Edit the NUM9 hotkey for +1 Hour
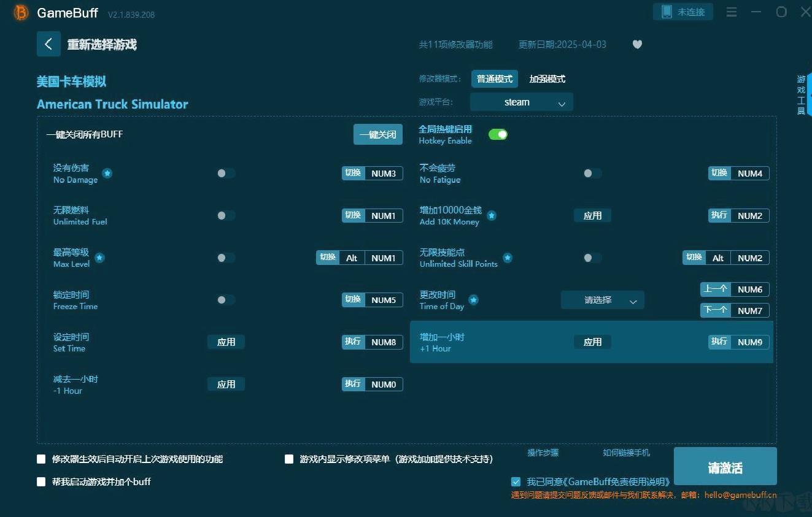The height and width of the screenshot is (517, 812). [x=750, y=342]
